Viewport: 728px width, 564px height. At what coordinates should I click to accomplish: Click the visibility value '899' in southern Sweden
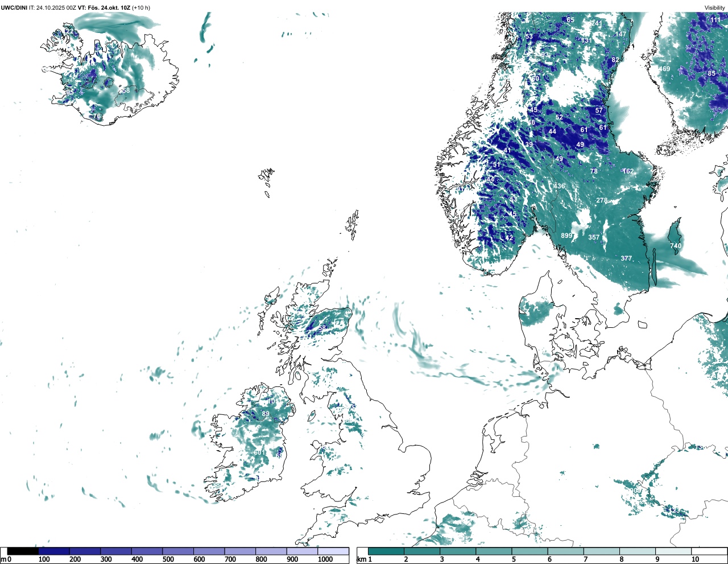coord(566,236)
